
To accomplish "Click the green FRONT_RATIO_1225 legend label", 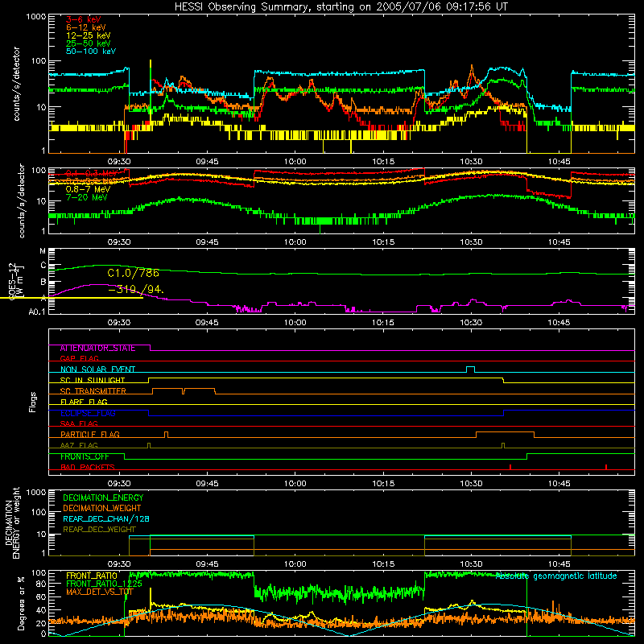I will [x=104, y=584].
